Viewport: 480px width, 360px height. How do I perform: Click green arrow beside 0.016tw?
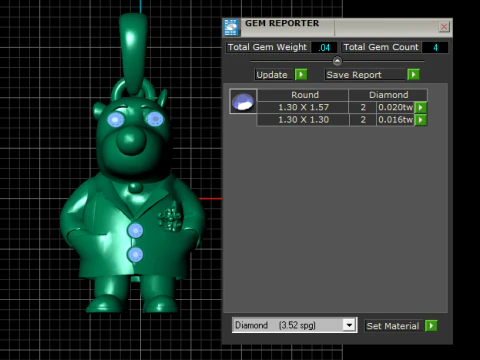421,120
